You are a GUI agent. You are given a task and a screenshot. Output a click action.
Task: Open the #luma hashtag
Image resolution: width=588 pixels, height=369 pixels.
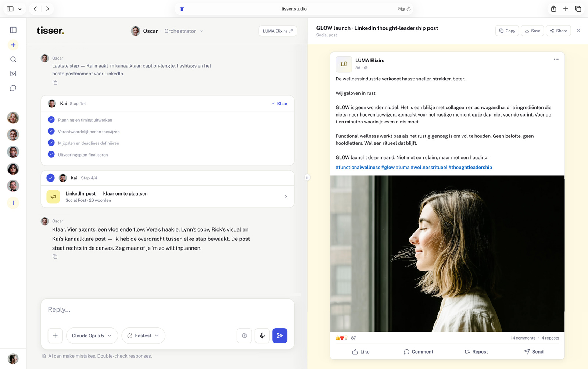(402, 167)
